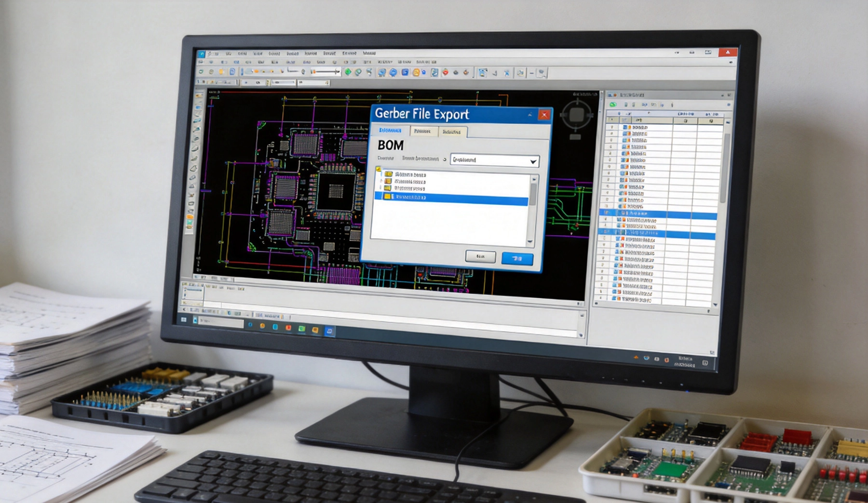Click the large central chip on the PCB layout
868x503 pixels.
(336, 191)
